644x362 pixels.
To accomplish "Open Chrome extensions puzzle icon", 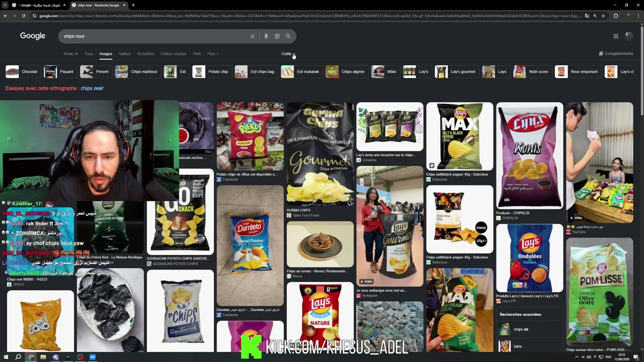I will coord(616,16).
